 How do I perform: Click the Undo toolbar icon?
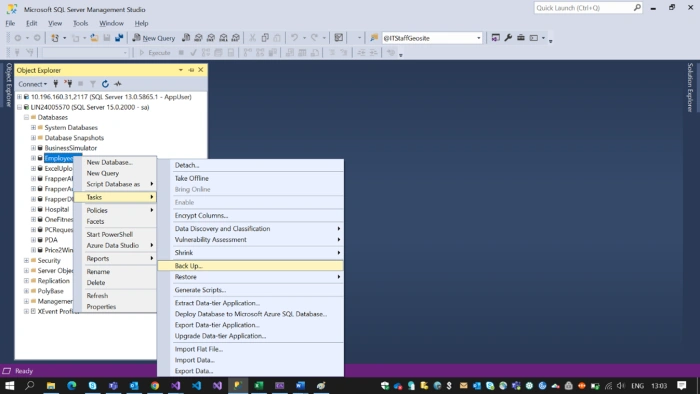pos(294,38)
